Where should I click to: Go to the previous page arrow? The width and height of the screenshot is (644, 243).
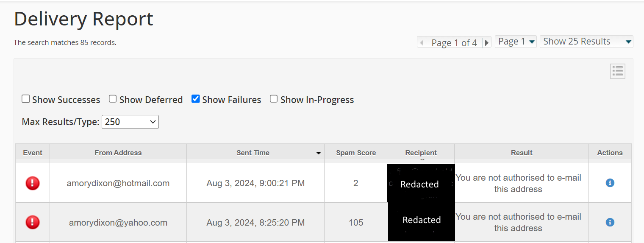422,42
